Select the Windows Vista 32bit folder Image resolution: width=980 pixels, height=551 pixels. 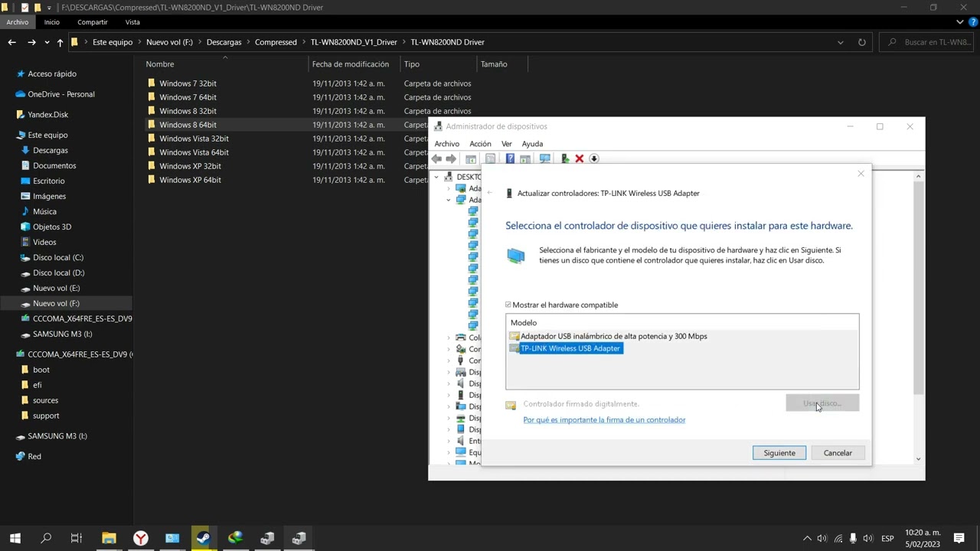(x=194, y=139)
